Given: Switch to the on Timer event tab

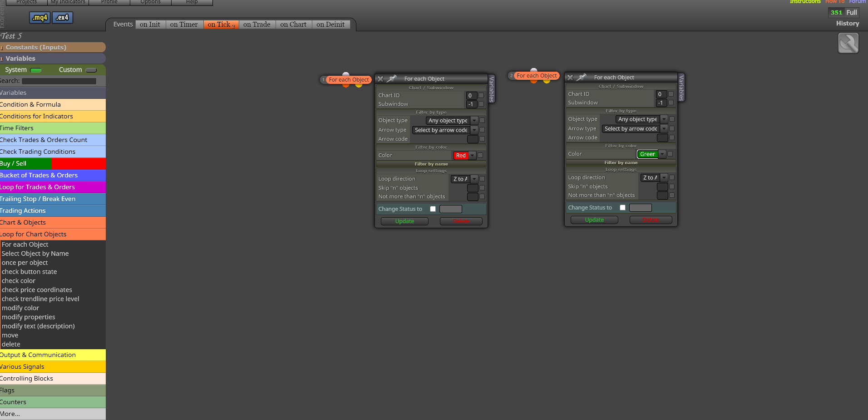Looking at the screenshot, I should point(184,24).
